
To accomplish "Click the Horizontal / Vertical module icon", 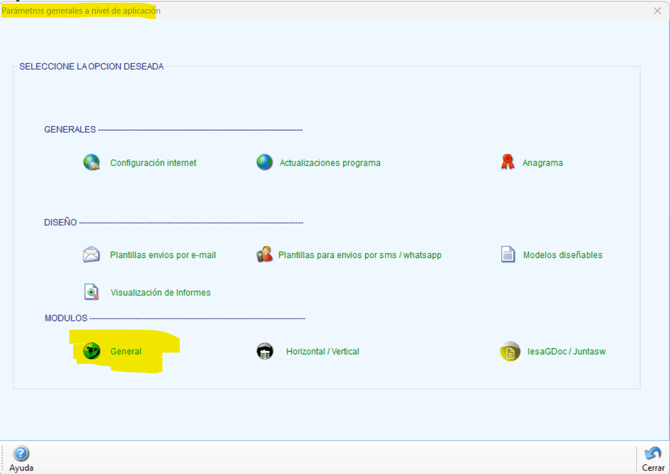I will [265, 351].
